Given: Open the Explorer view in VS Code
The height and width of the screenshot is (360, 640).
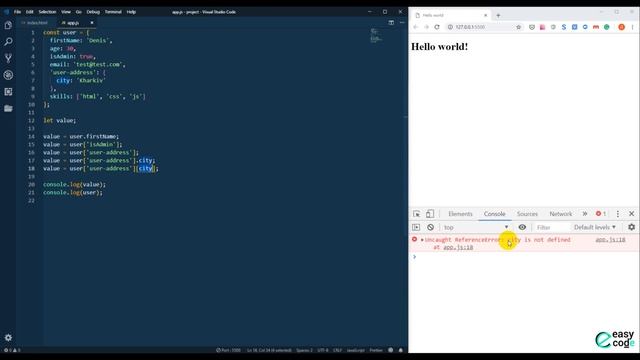Looking at the screenshot, I should coord(8,25).
